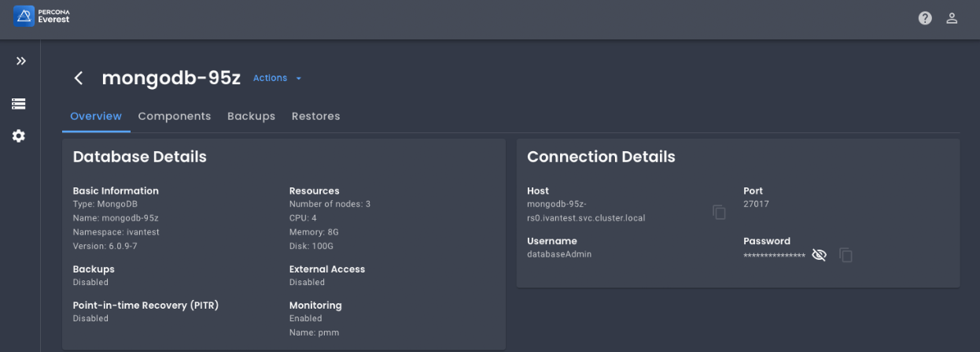Click the mongodb-95z database title
Viewport: 980px width, 352px height.
tap(171, 78)
